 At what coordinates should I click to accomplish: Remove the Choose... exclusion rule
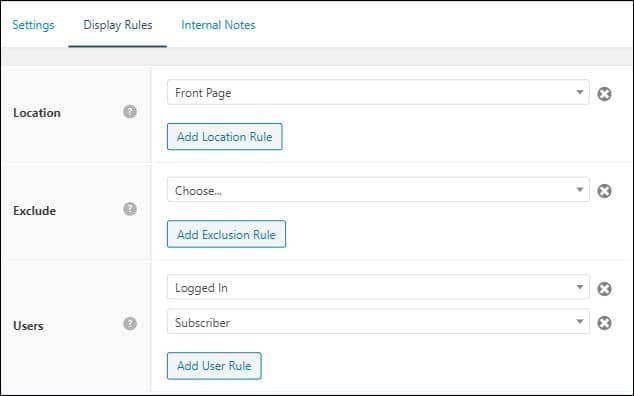coord(604,191)
